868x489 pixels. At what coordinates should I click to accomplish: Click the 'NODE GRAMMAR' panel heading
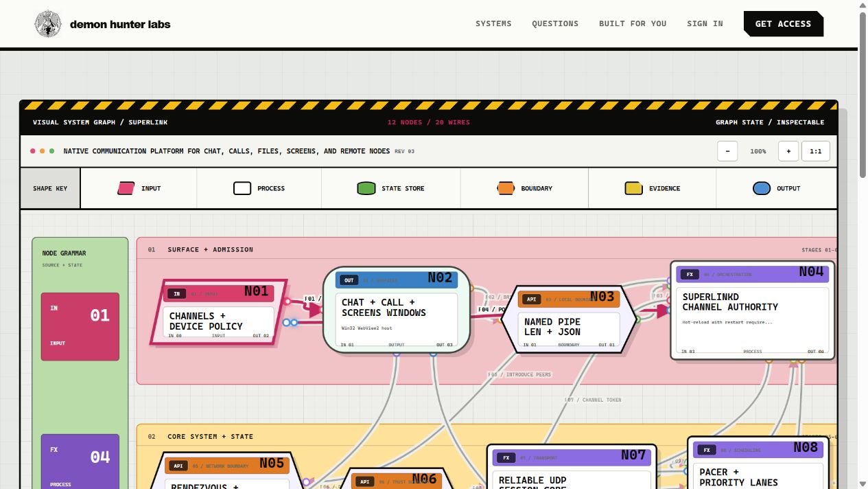coord(64,253)
